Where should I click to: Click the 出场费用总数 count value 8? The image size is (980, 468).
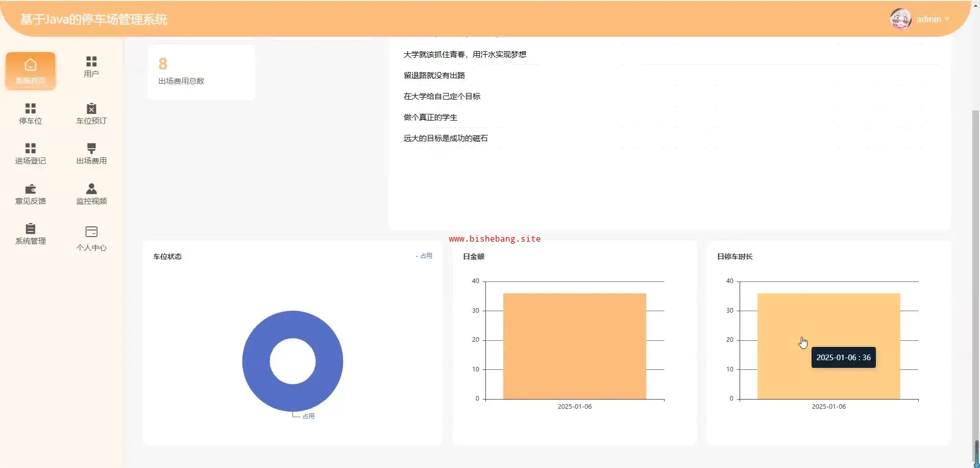tap(163, 64)
